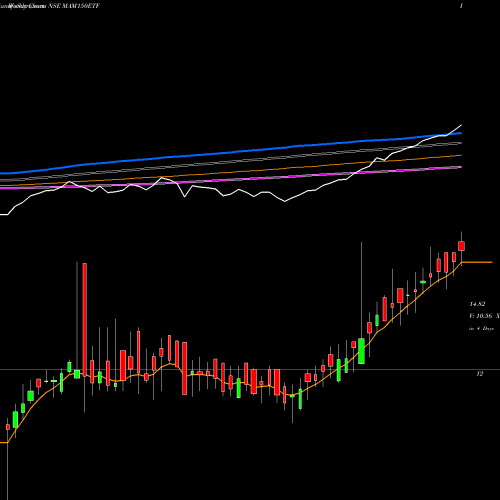The width and height of the screenshot is (500, 500).
Task: Click the 'in 4 Days' label
Action: 481,328
